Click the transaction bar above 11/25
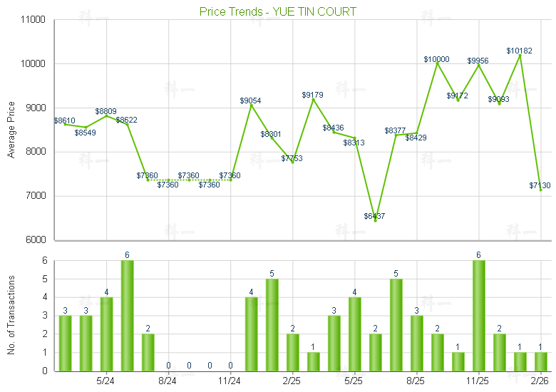556x392 pixels. click(478, 316)
